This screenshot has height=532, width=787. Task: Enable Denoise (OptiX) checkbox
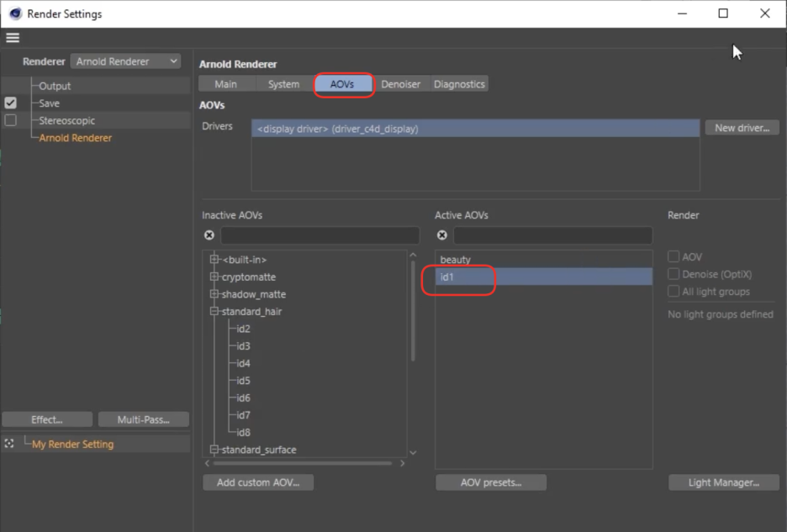673,274
